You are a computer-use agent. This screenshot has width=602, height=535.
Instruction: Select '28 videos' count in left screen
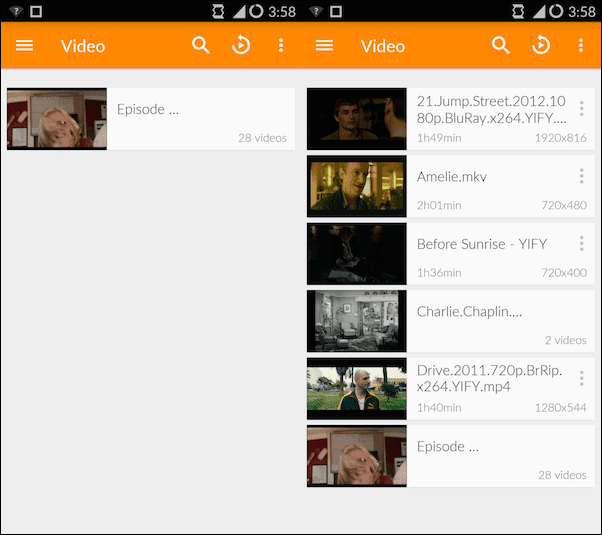coord(262,137)
